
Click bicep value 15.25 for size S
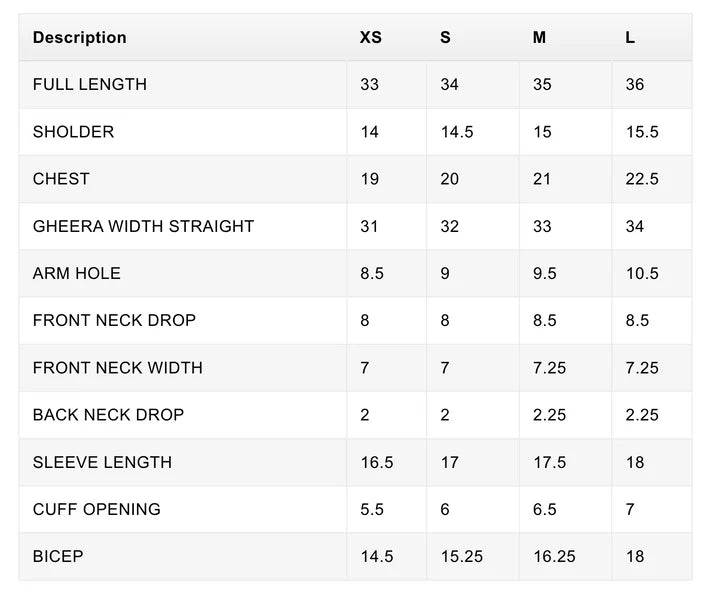point(462,557)
